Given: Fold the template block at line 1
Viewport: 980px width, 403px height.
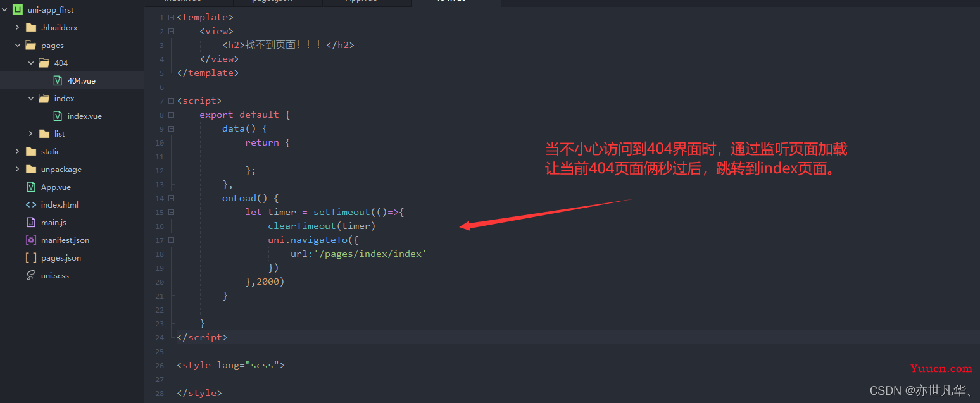Looking at the screenshot, I should [x=171, y=18].
